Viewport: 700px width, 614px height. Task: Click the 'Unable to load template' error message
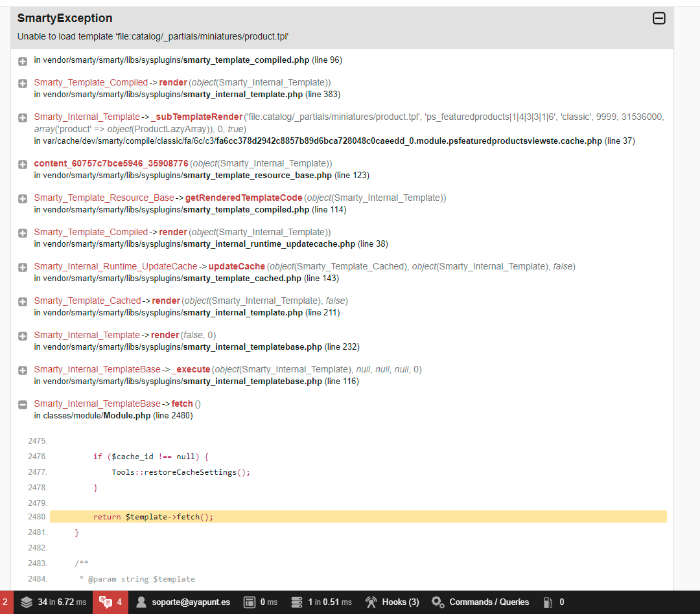153,36
